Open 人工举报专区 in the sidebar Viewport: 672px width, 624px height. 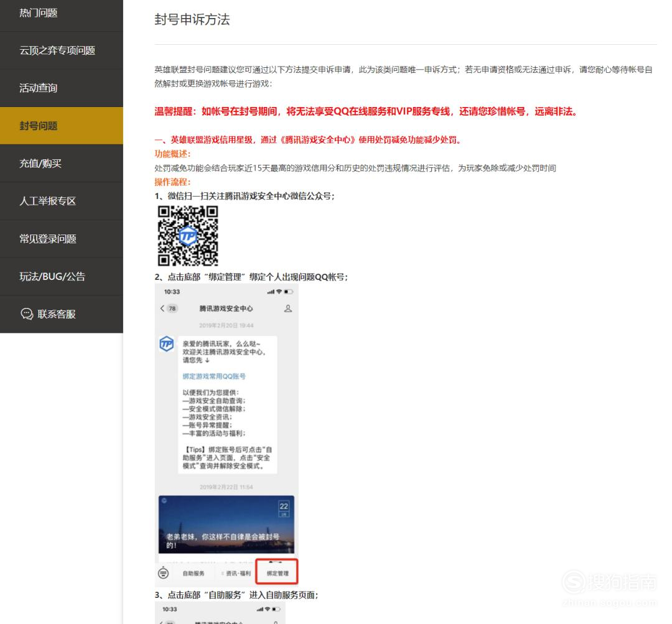click(61, 201)
